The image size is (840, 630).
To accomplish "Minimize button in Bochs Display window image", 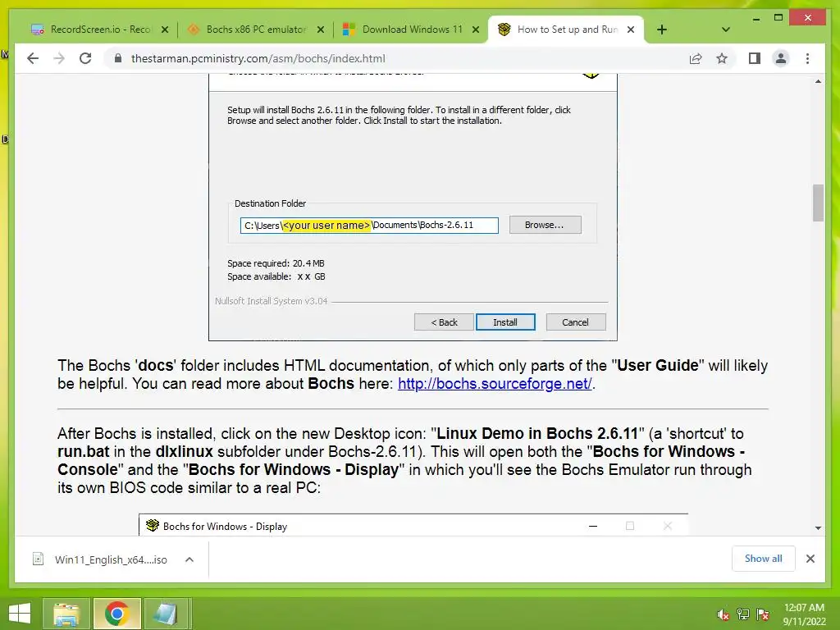I will (x=593, y=526).
